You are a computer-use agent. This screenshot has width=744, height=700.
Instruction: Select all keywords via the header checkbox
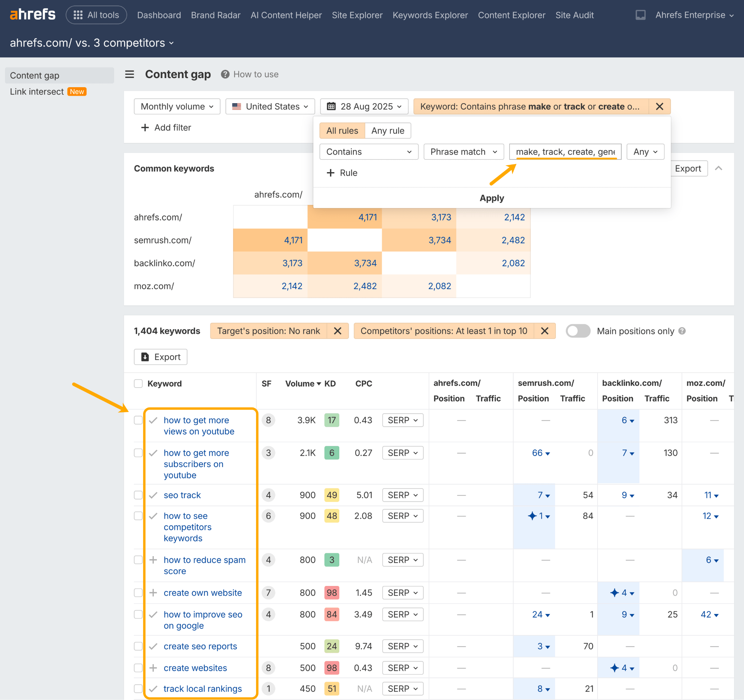(x=138, y=384)
